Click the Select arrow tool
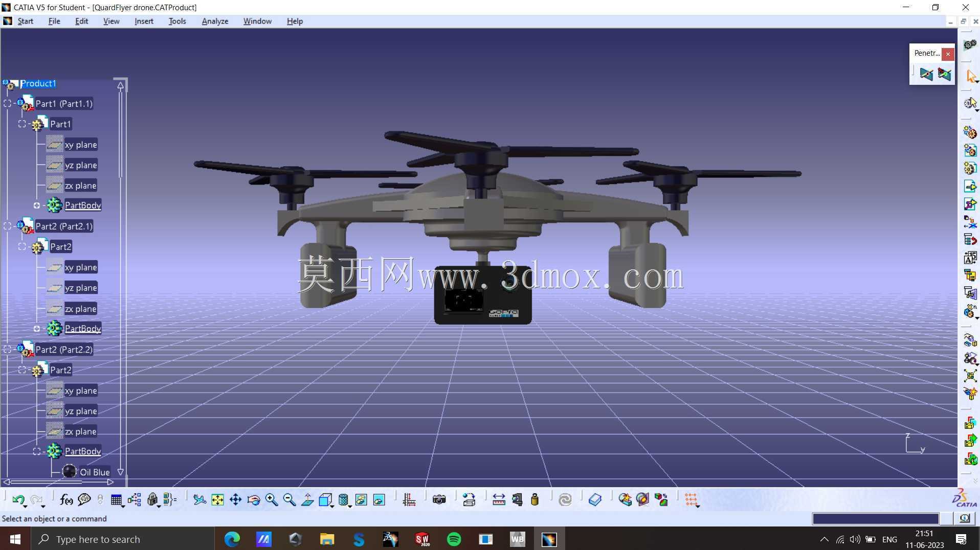The height and width of the screenshot is (550, 980). click(x=971, y=76)
